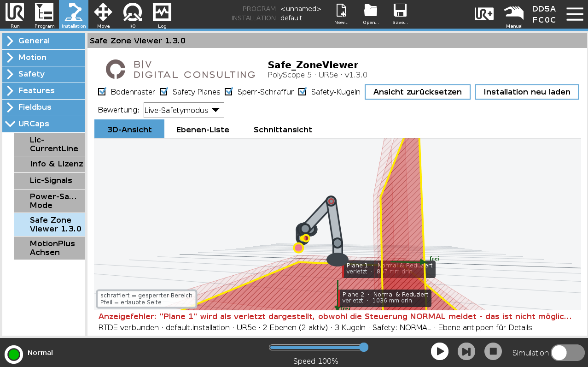This screenshot has width=588, height=367.
Task: Tap the Plane 1 label in 3D view
Action: pyautogui.click(x=389, y=269)
